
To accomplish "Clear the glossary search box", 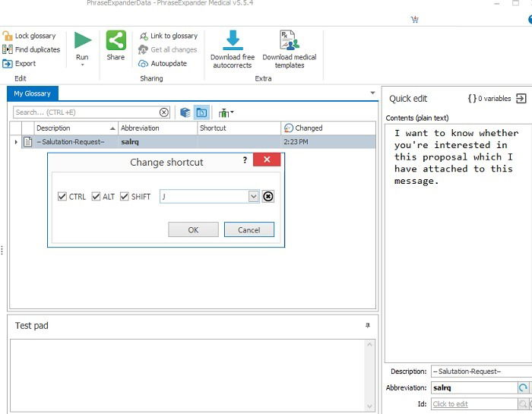I will pos(164,112).
